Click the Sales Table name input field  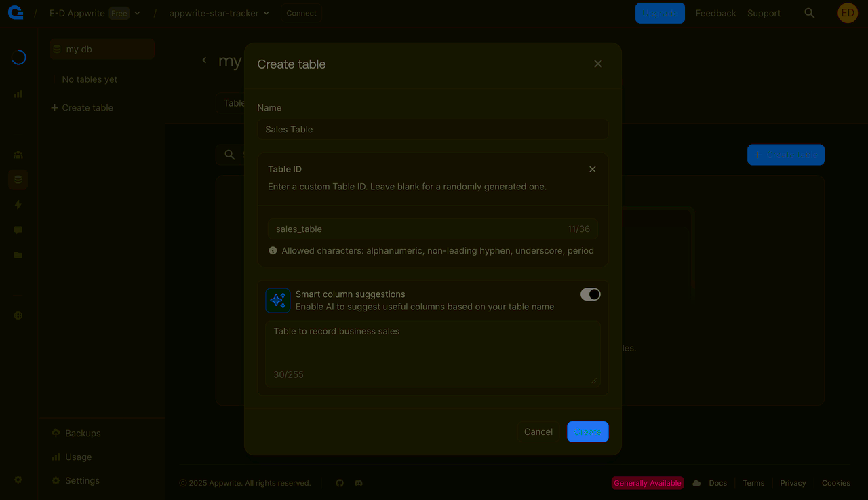click(x=433, y=129)
